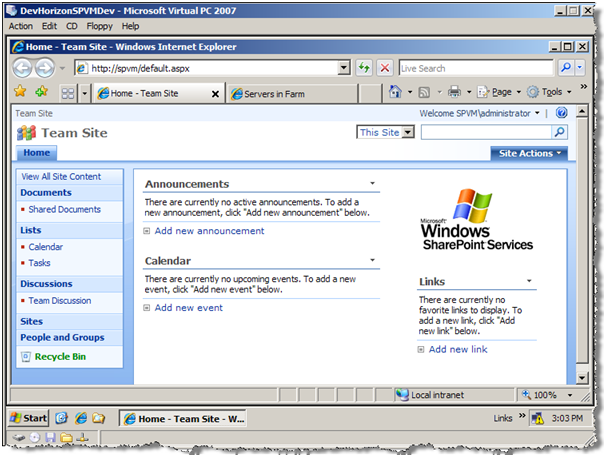Open People and Groups link
Screen dimensions: 606x457
coord(62,338)
